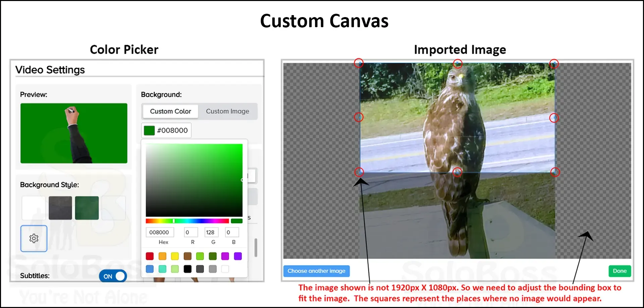The image size is (644, 308).
Task: Choose the magenta preset swatch
Action: pos(225,256)
